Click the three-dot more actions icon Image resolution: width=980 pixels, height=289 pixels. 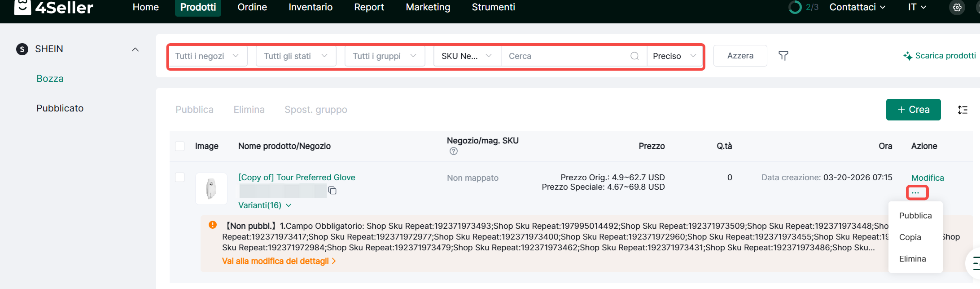(x=916, y=193)
